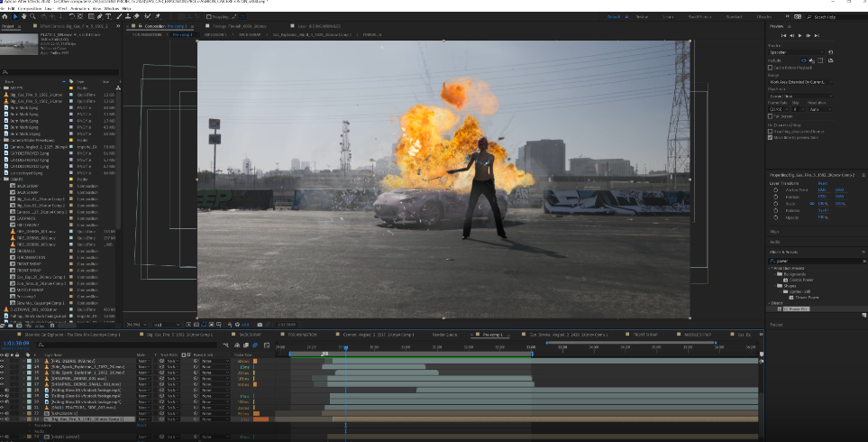Click the timeline current-time indicator playhead

click(345, 348)
